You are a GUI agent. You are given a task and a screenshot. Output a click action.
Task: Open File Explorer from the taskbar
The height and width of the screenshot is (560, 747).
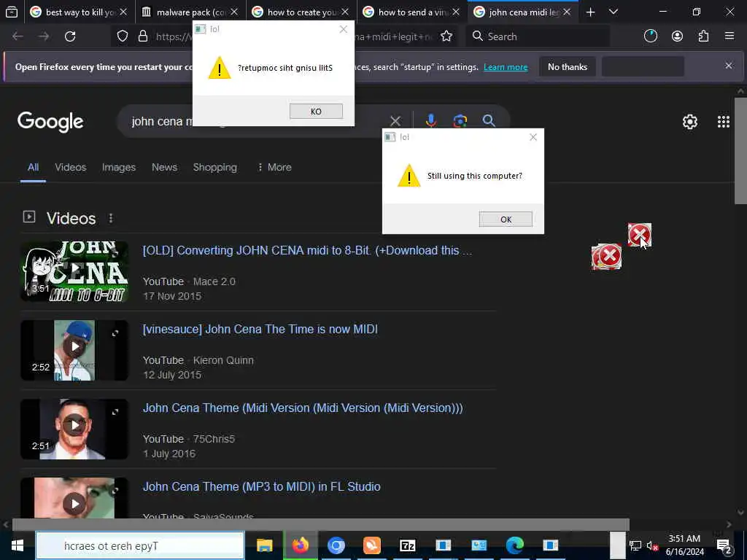264,545
